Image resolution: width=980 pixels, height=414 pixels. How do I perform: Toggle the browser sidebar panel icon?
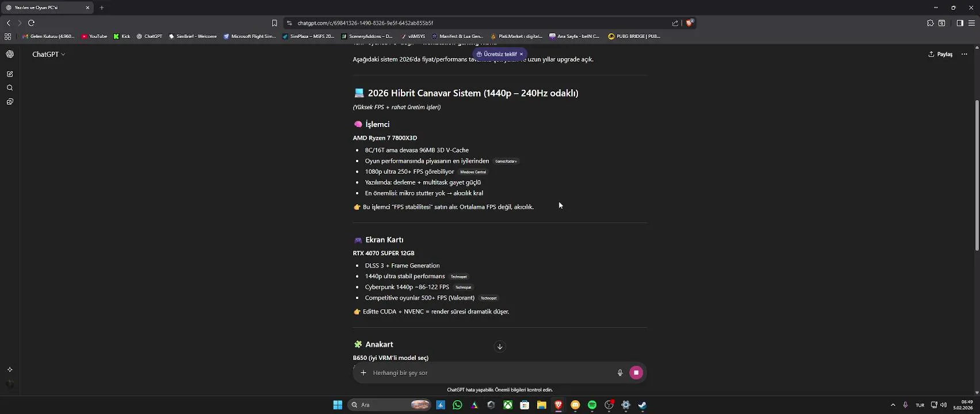pos(960,23)
